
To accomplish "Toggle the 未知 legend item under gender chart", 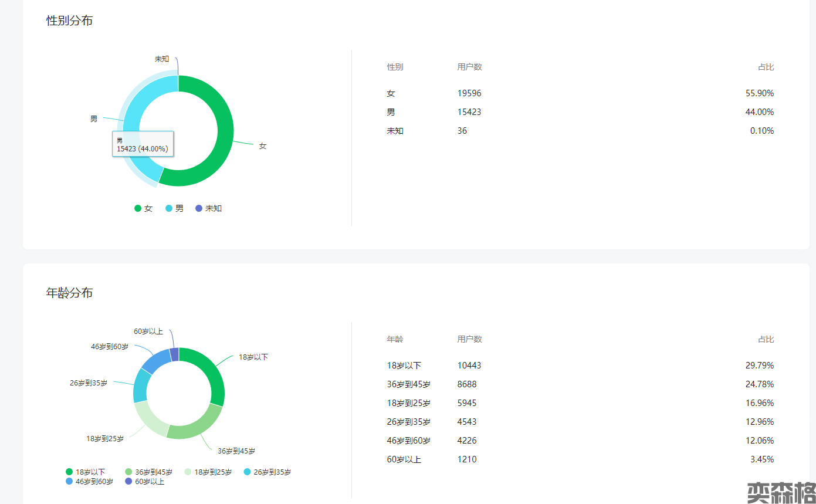I will (x=208, y=208).
